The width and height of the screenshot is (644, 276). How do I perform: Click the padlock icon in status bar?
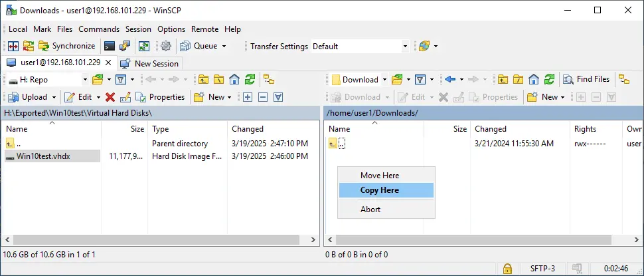click(508, 269)
